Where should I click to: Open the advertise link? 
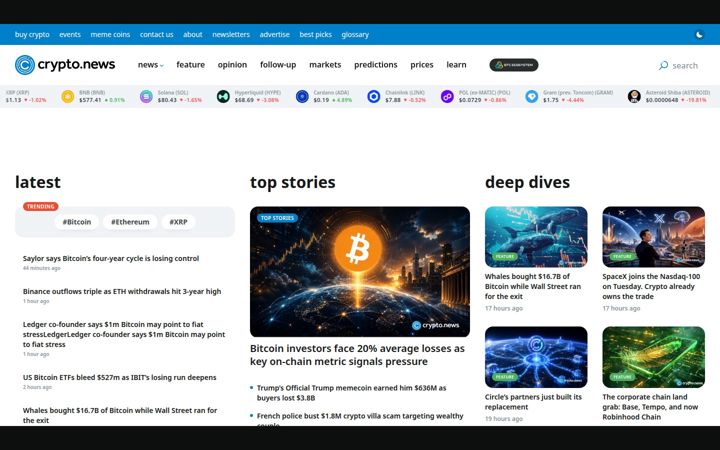click(x=275, y=34)
